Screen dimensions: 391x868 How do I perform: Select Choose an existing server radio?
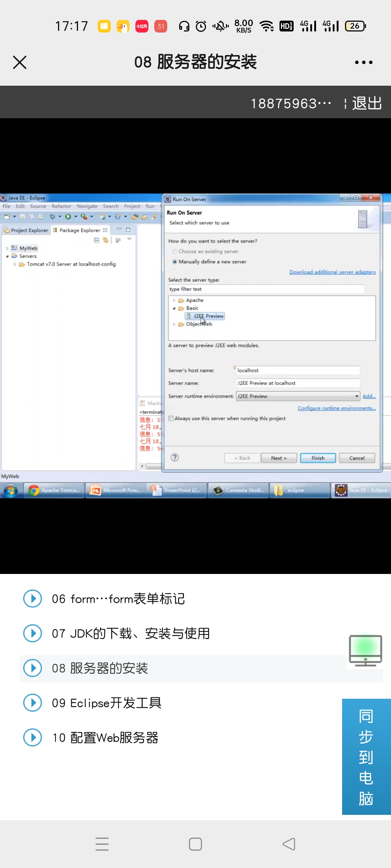[175, 251]
